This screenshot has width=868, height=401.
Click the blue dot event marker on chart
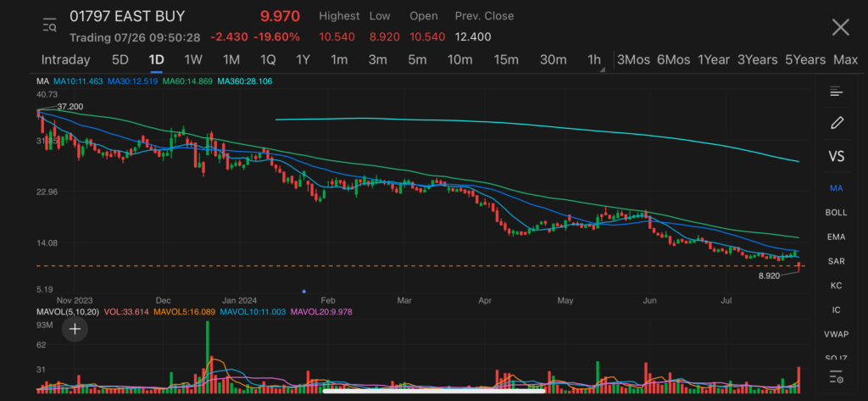point(303,291)
